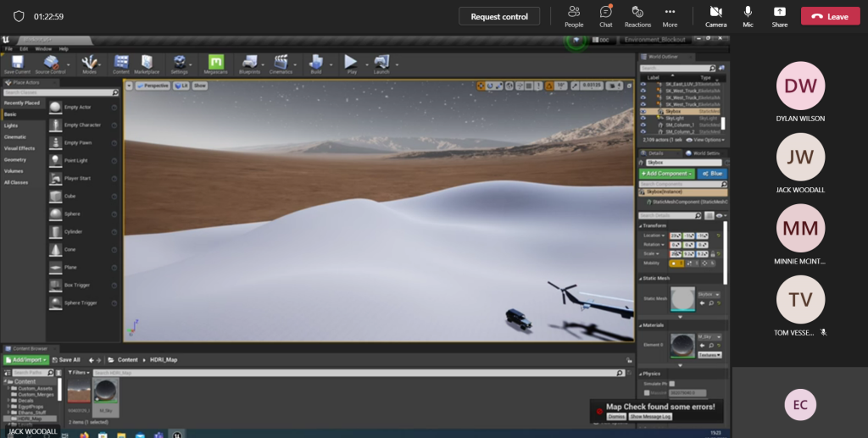The width and height of the screenshot is (868, 438).
Task: Select the Cone actor in Place Actors
Action: point(83,249)
